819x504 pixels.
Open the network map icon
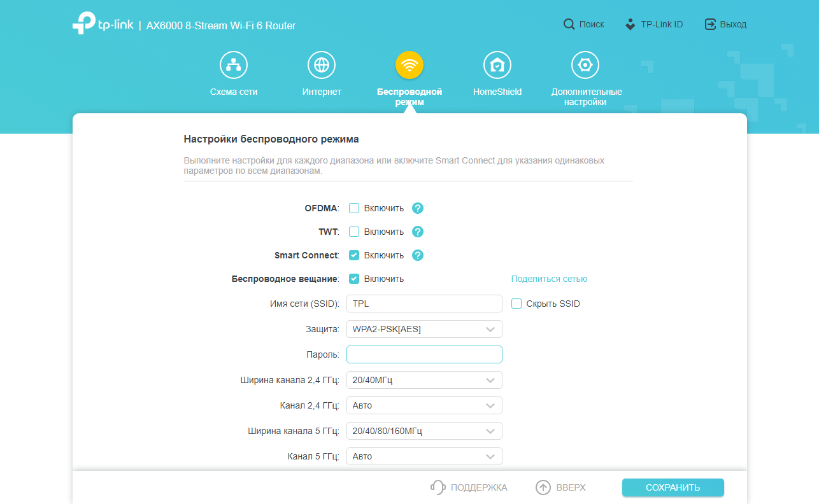(x=234, y=65)
